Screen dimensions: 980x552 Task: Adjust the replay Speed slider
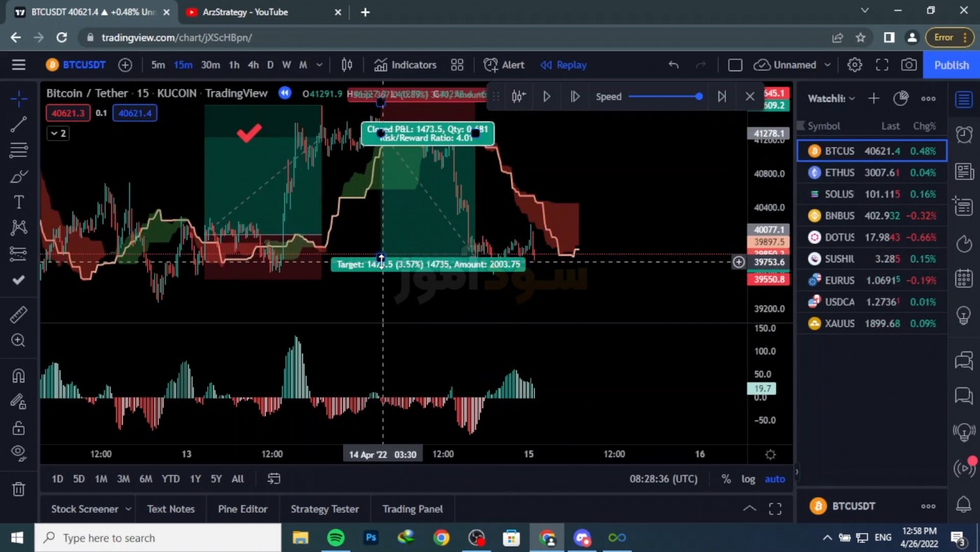pos(666,97)
